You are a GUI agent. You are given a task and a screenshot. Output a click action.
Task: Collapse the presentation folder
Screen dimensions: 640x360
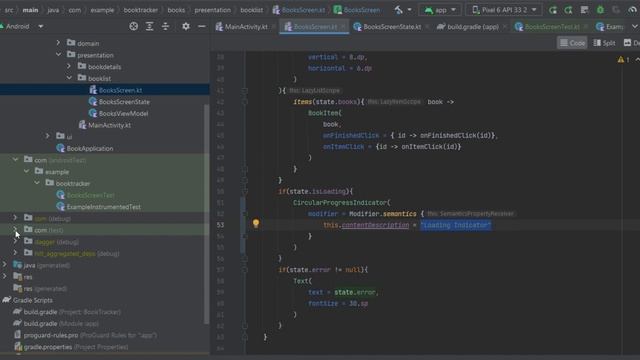pos(58,54)
